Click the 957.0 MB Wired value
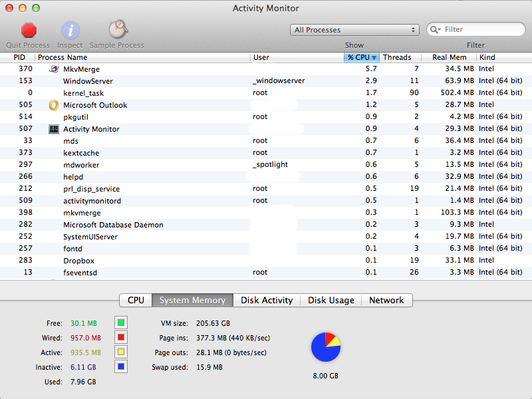 point(86,338)
